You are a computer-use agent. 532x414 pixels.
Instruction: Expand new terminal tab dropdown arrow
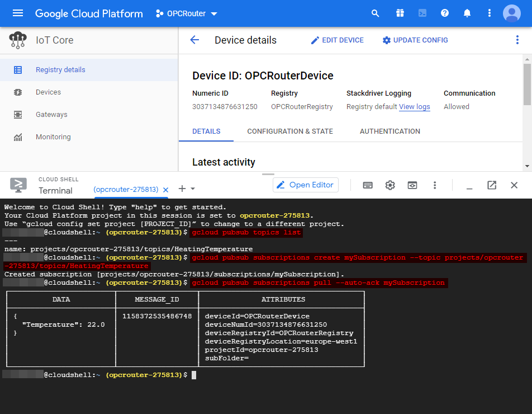coord(193,189)
